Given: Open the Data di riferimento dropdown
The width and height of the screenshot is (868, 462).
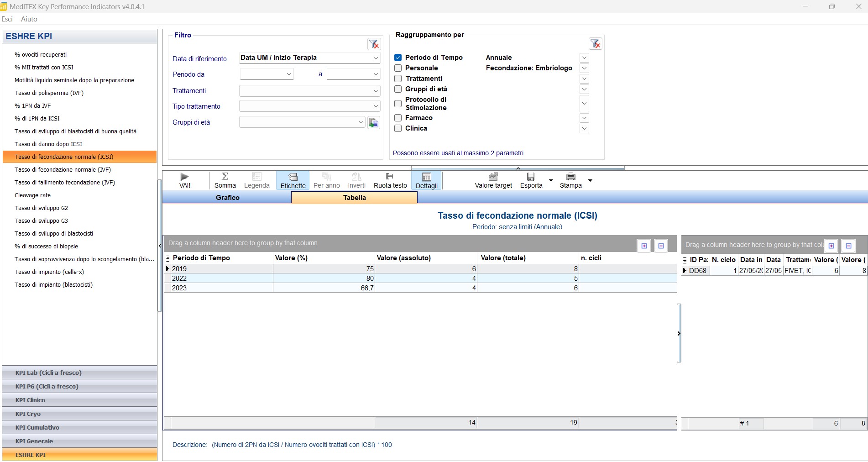Looking at the screenshot, I should 376,58.
